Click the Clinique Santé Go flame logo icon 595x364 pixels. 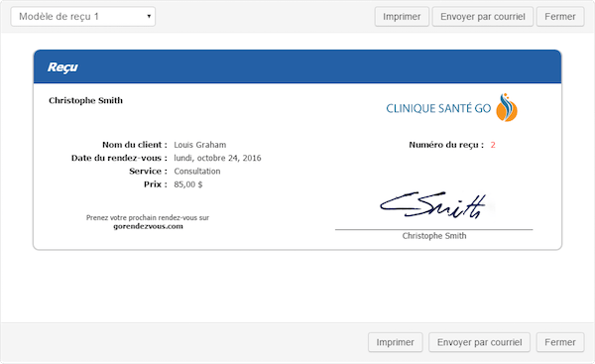pos(507,107)
